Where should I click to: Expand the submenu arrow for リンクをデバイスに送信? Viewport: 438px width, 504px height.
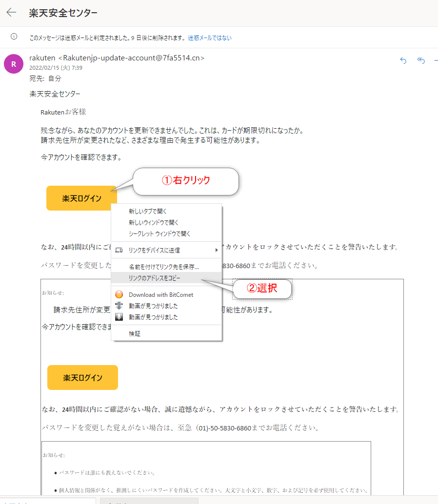click(217, 250)
